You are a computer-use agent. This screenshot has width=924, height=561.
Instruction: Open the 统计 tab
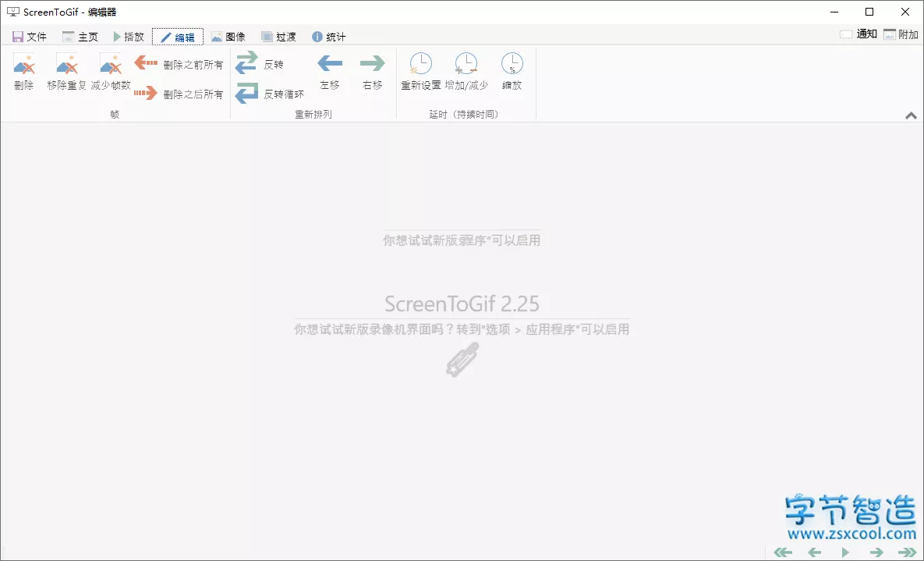pyautogui.click(x=329, y=37)
